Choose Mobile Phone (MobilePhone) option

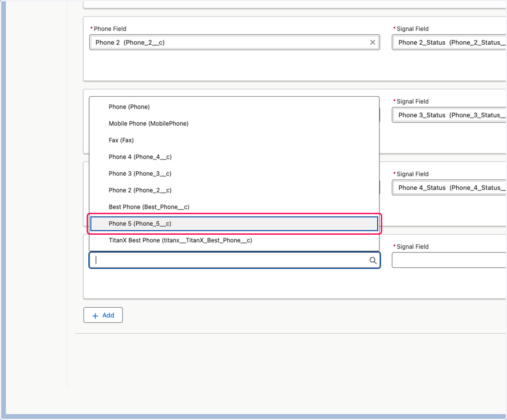234,124
